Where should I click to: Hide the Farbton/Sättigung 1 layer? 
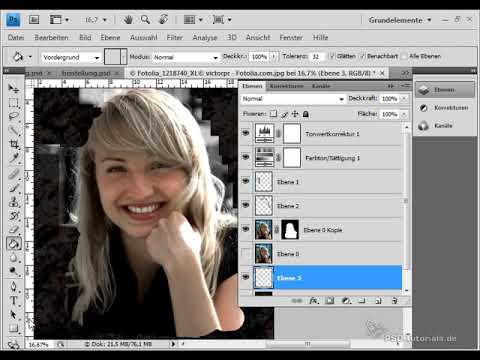(246, 157)
